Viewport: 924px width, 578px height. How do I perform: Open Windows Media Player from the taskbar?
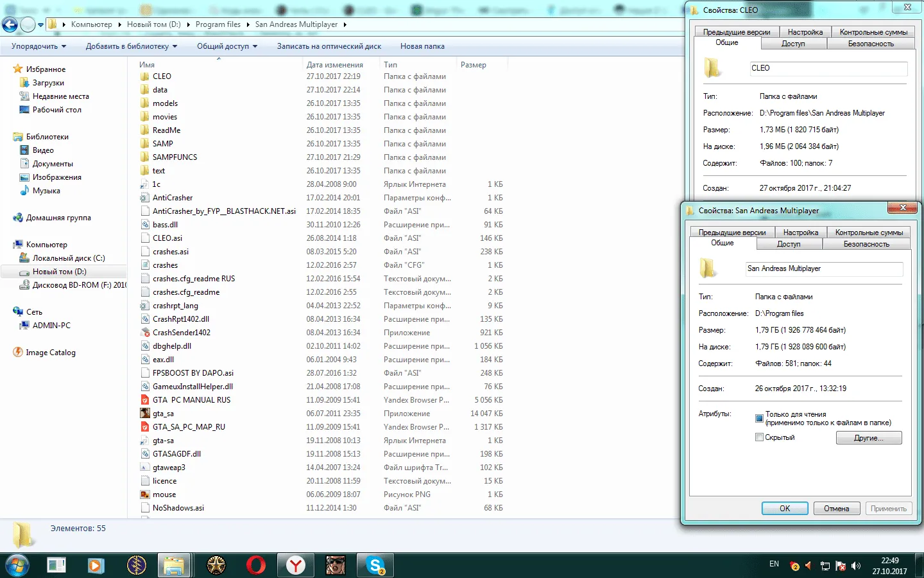coord(96,565)
